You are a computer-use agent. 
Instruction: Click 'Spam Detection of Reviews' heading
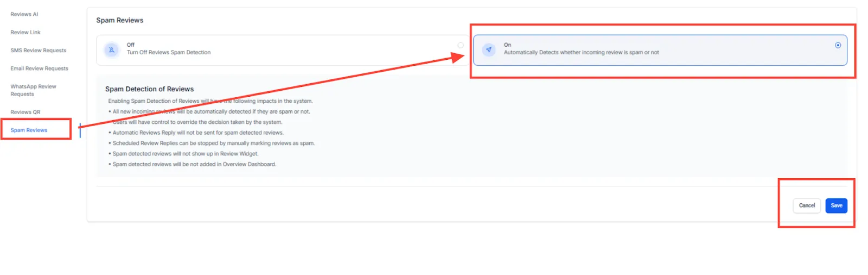pos(149,89)
